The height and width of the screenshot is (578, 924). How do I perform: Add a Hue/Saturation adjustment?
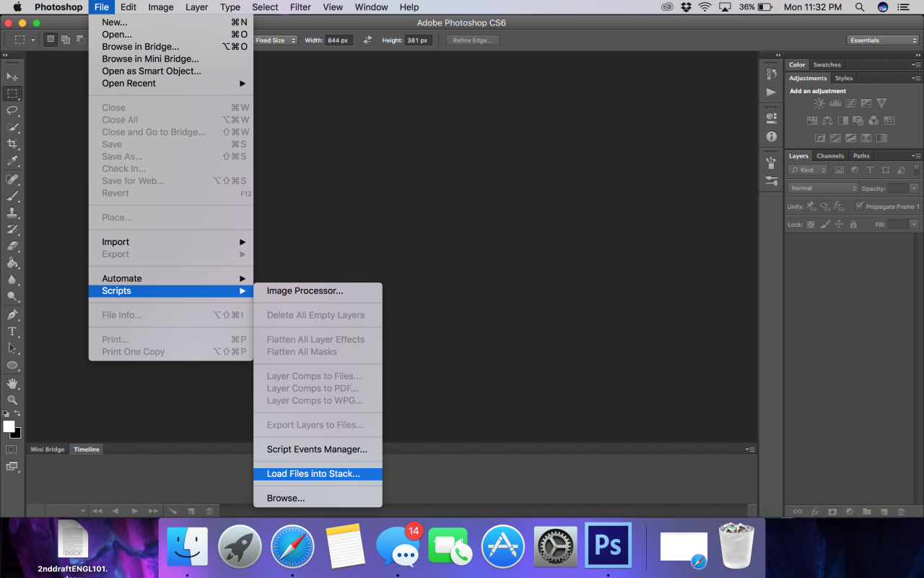812,120
